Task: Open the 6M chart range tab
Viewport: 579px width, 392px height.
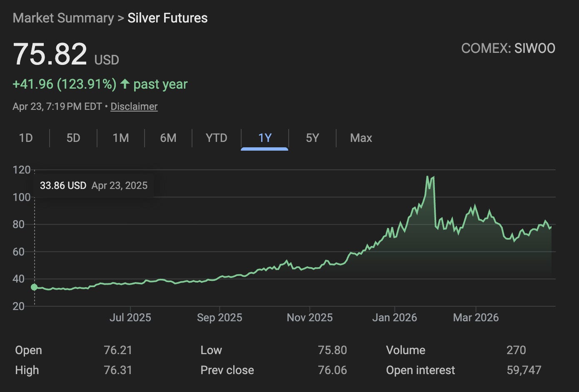Action: coord(168,138)
